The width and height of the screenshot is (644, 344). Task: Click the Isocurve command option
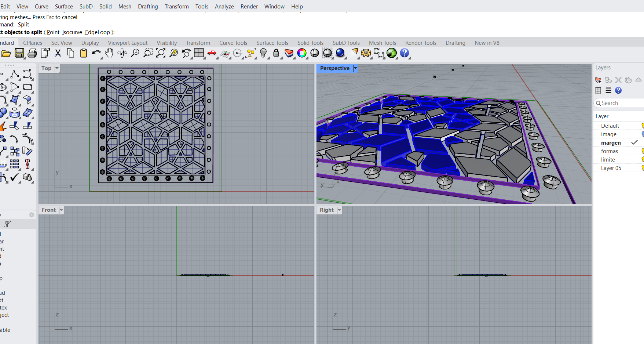72,32
